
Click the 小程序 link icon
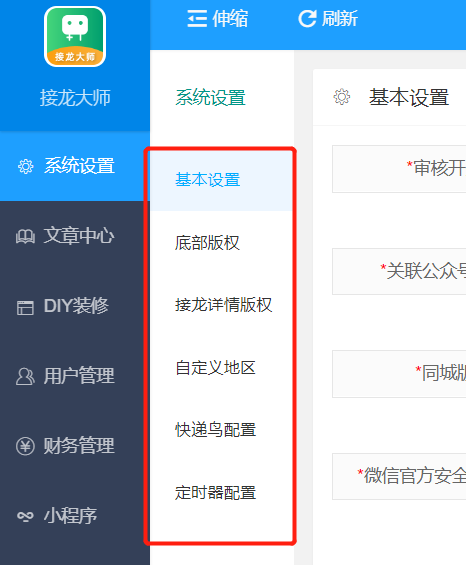point(25,516)
